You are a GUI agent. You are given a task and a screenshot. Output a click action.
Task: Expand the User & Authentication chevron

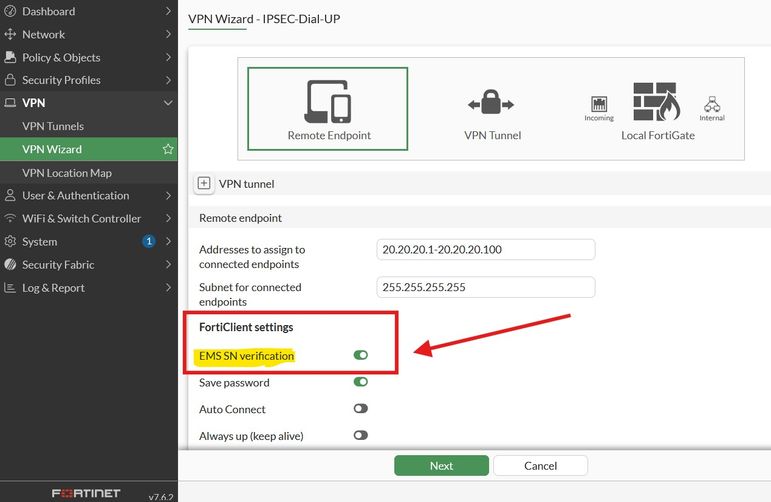point(168,195)
